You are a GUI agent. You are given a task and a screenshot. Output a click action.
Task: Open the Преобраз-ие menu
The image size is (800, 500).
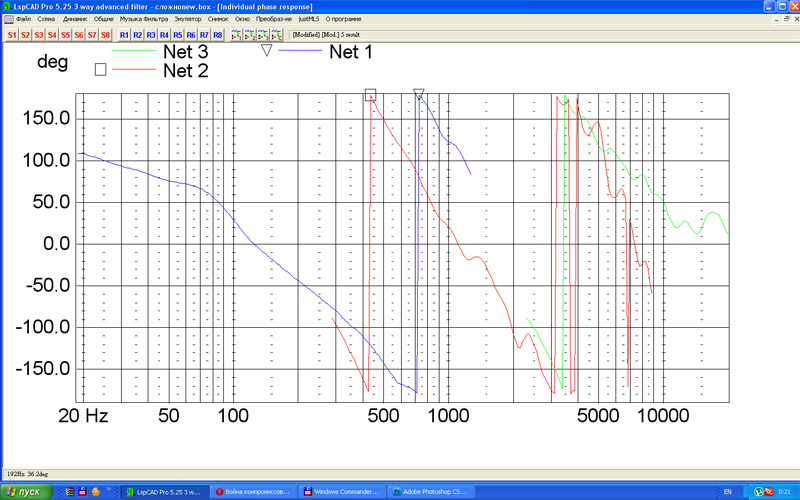(274, 19)
